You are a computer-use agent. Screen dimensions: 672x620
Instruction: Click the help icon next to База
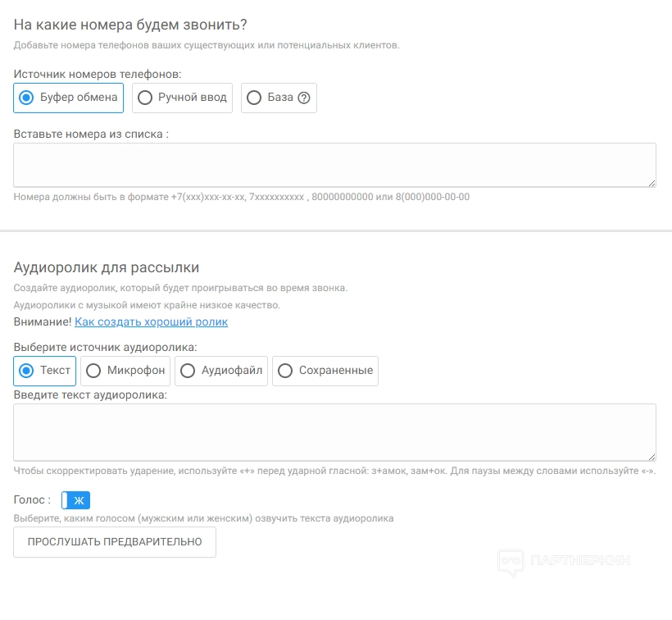[304, 98]
